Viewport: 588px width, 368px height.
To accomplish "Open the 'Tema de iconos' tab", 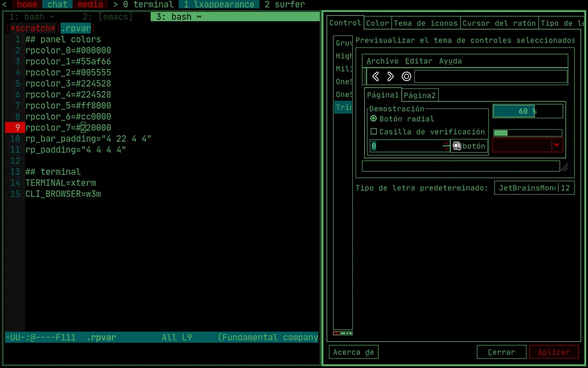I will point(426,23).
